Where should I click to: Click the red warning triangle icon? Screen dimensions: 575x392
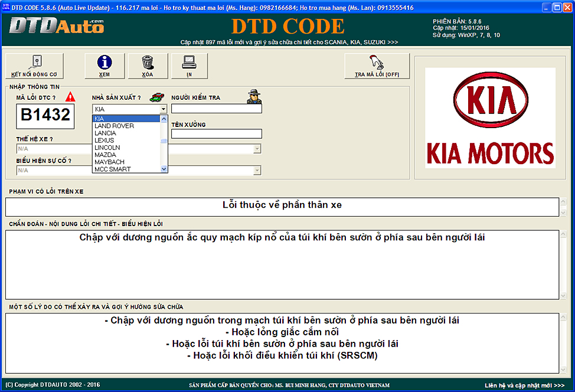70,97
